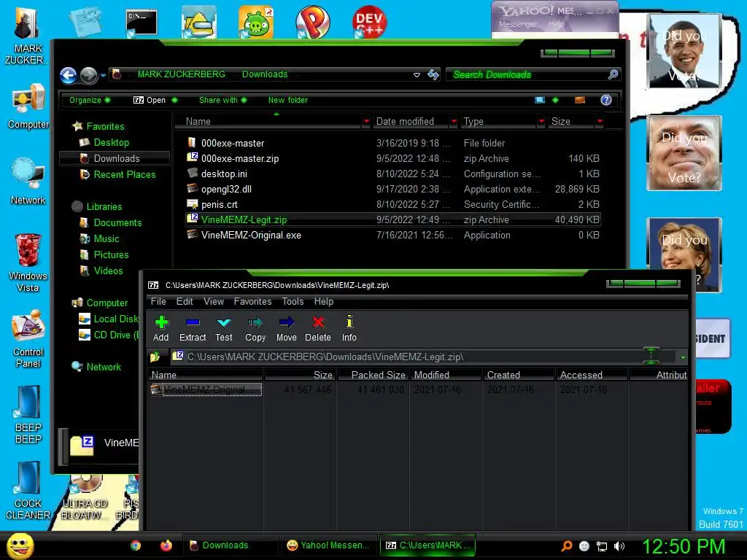Click the volume speaker tray icon

[x=619, y=546]
